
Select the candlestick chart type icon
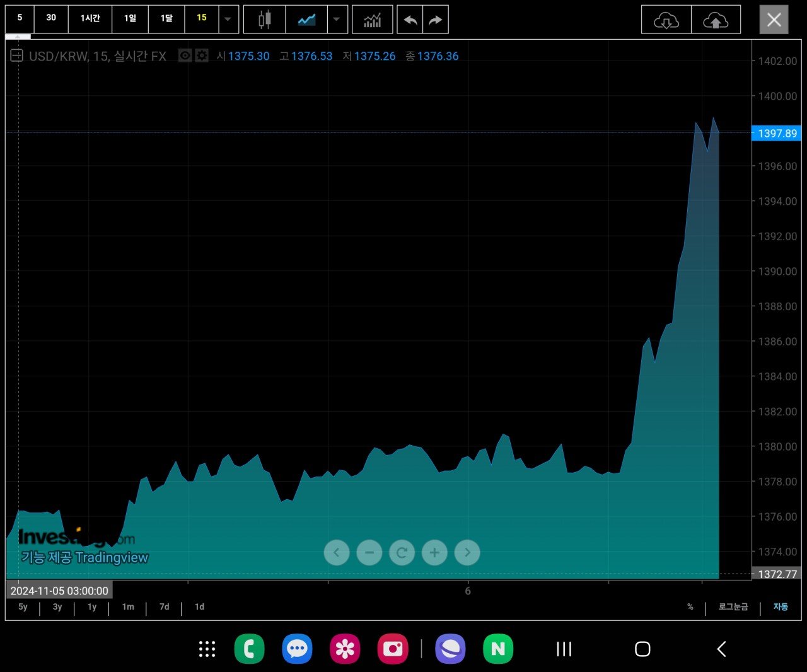coord(265,20)
